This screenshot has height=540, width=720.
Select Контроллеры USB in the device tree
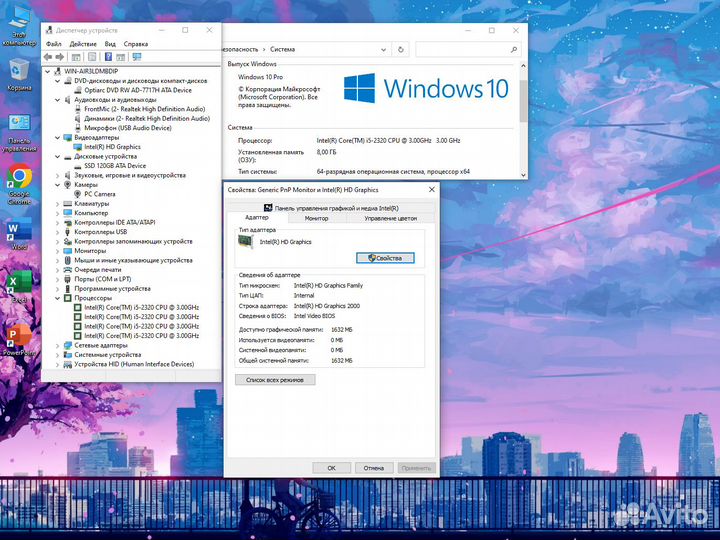pyautogui.click(x=101, y=232)
